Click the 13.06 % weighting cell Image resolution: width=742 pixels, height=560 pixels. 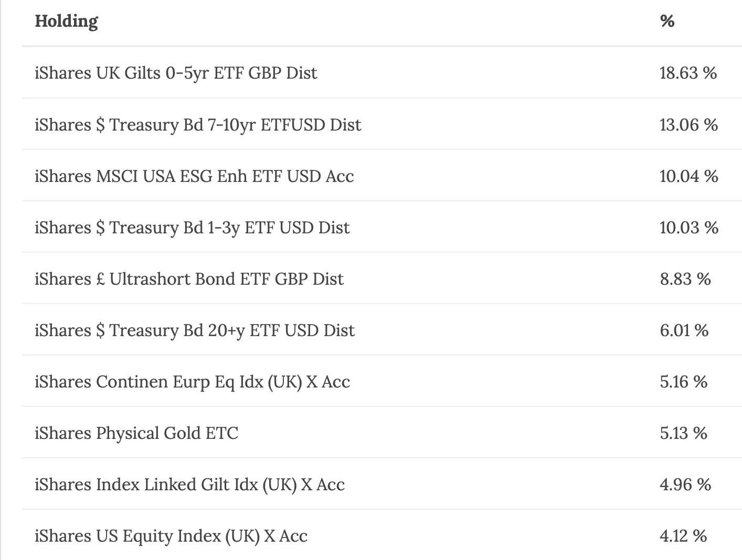(x=688, y=125)
